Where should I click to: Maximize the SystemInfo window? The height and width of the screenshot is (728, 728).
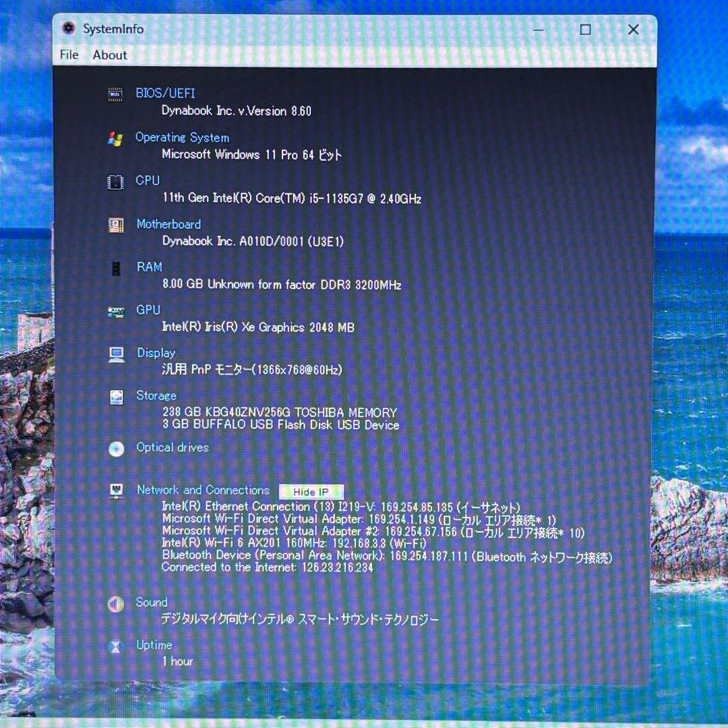(585, 30)
